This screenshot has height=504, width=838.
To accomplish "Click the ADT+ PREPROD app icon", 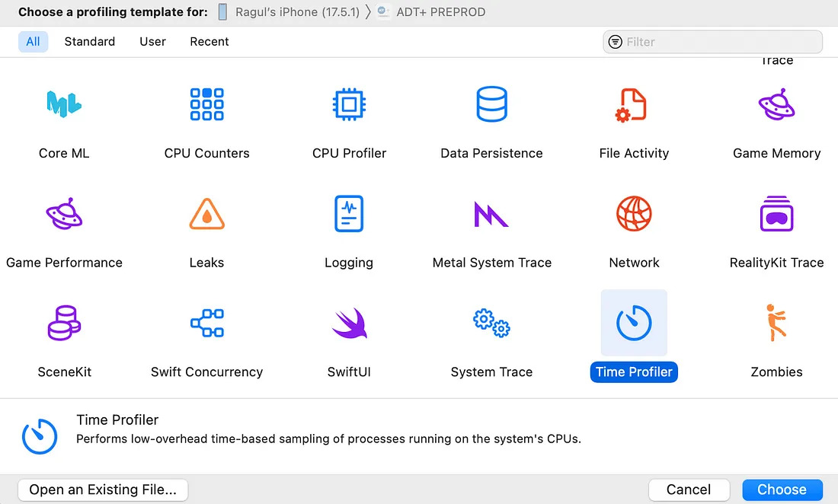I will pyautogui.click(x=383, y=11).
